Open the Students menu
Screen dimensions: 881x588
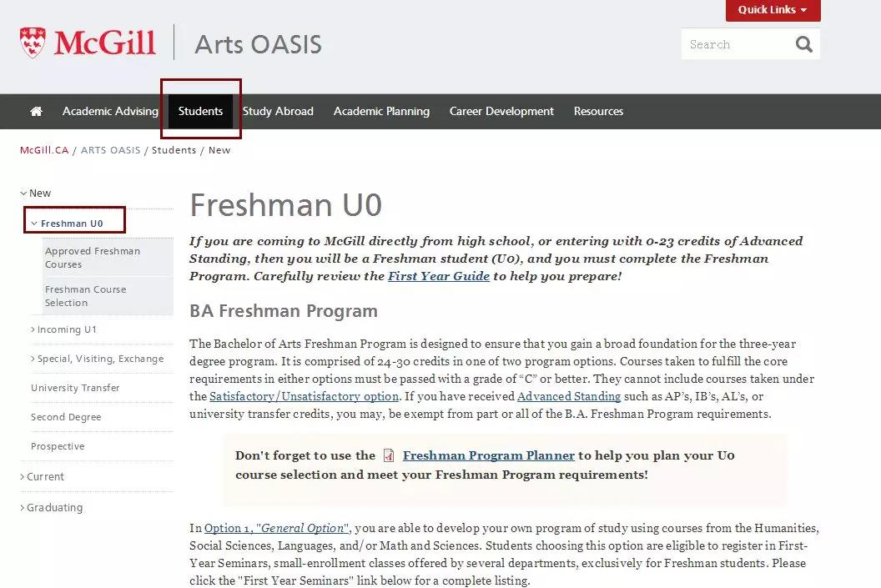pos(200,111)
